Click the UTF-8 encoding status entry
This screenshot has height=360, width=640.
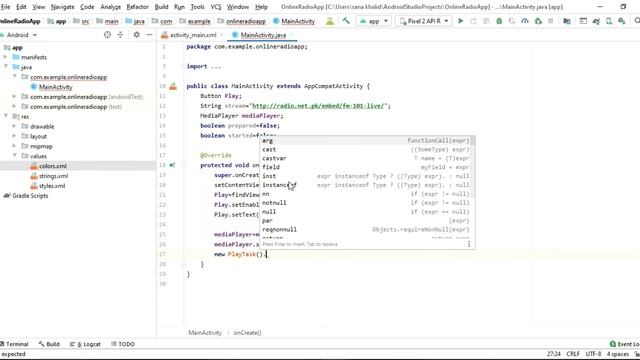593,354
